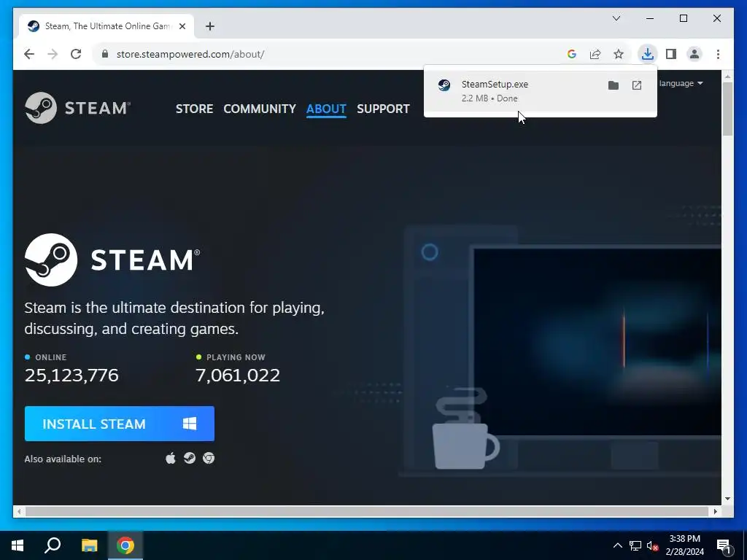
Task: Open the taskbar clock and date
Action: [x=684, y=545]
